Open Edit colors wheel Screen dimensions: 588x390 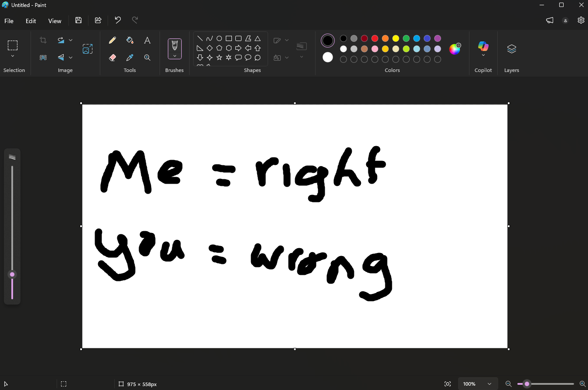(455, 49)
